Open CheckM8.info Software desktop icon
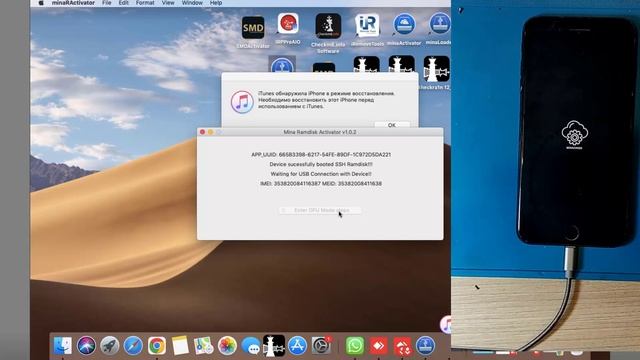Viewport: 640px width, 360px height. (328, 26)
